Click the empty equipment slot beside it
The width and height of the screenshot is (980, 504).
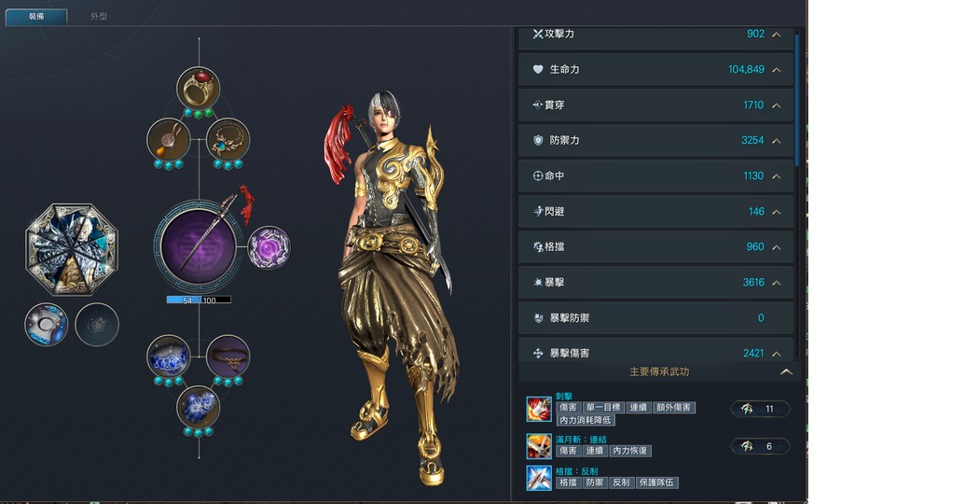point(97,325)
